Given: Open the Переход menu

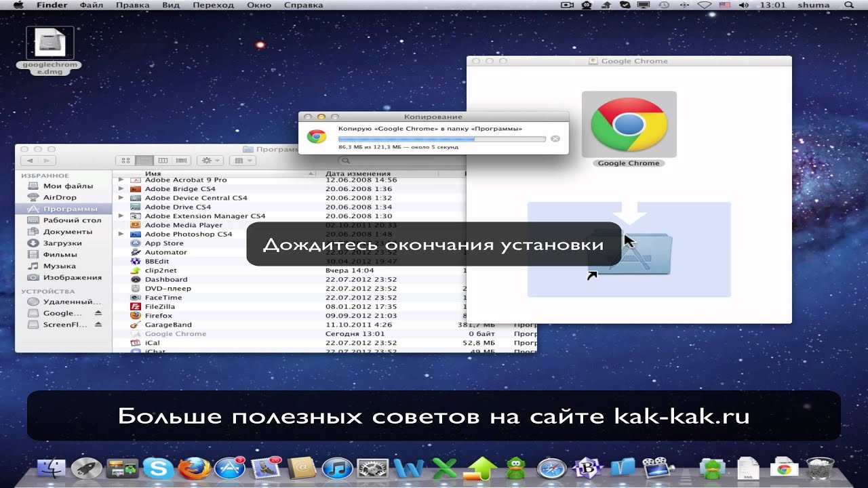Looking at the screenshot, I should tap(213, 5).
